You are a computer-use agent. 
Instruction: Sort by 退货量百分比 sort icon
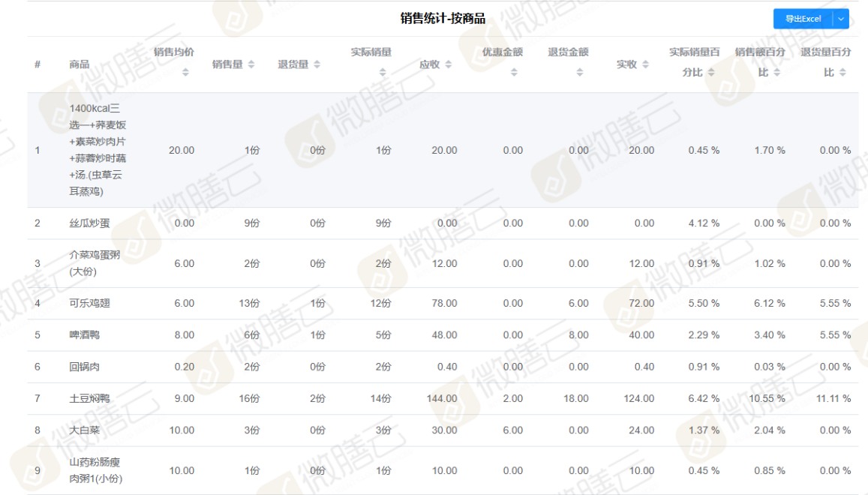pyautogui.click(x=842, y=73)
